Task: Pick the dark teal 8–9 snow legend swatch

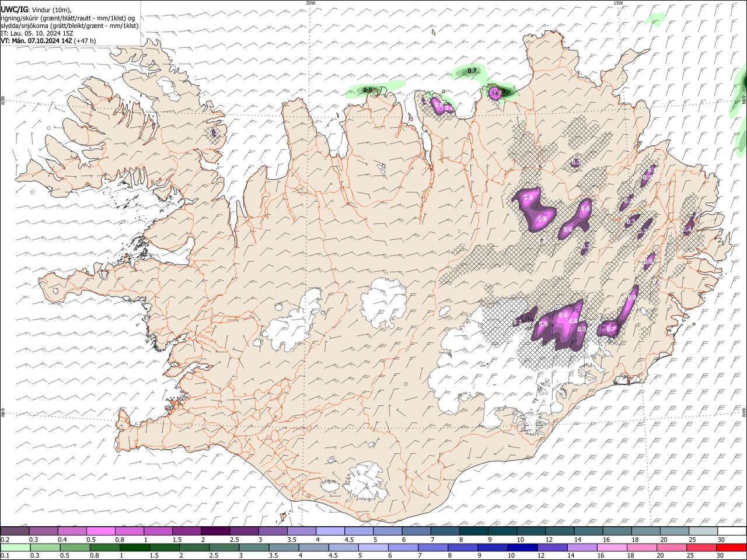Action: pyautogui.click(x=474, y=531)
